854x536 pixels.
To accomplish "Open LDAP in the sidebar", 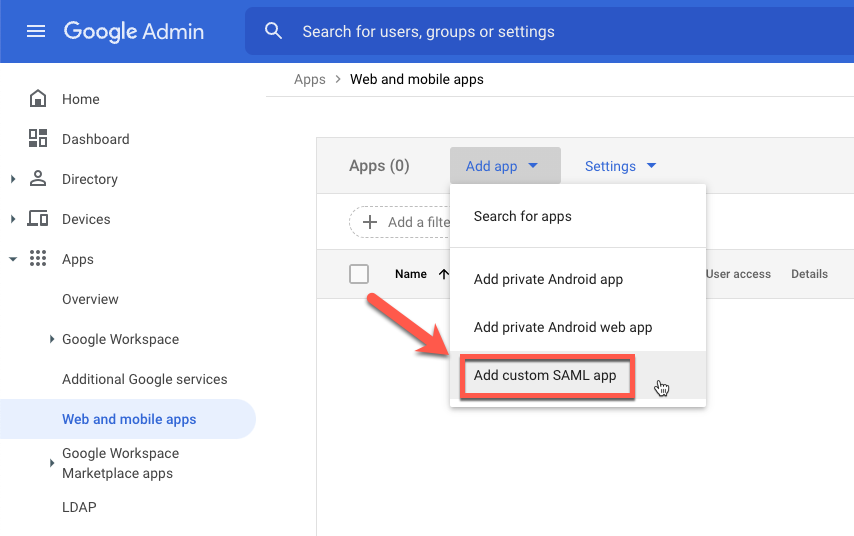I will (x=79, y=507).
